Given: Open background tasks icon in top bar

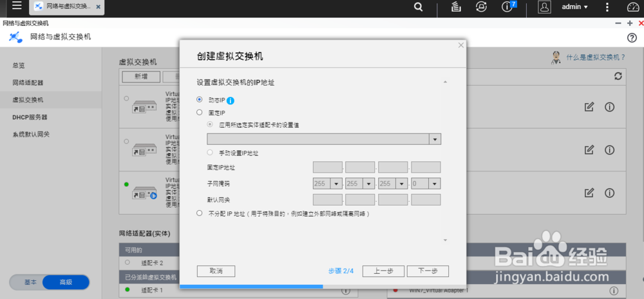Looking at the screenshot, I should tap(455, 6).
